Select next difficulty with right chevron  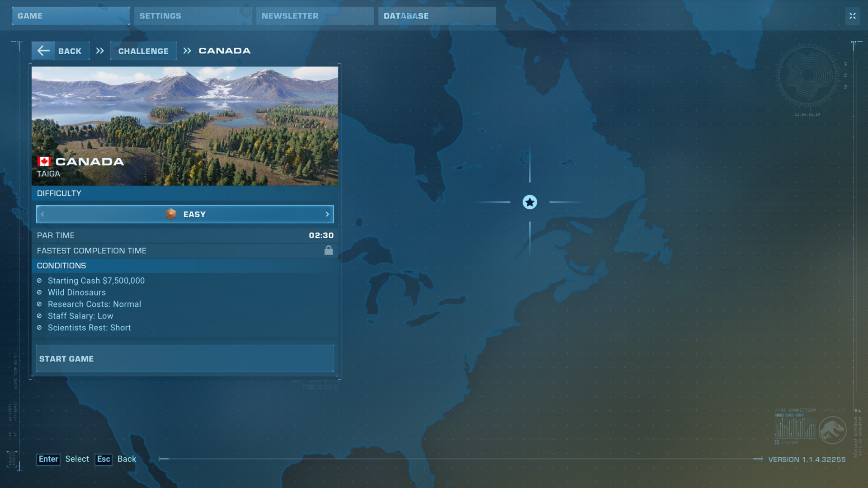(x=327, y=214)
